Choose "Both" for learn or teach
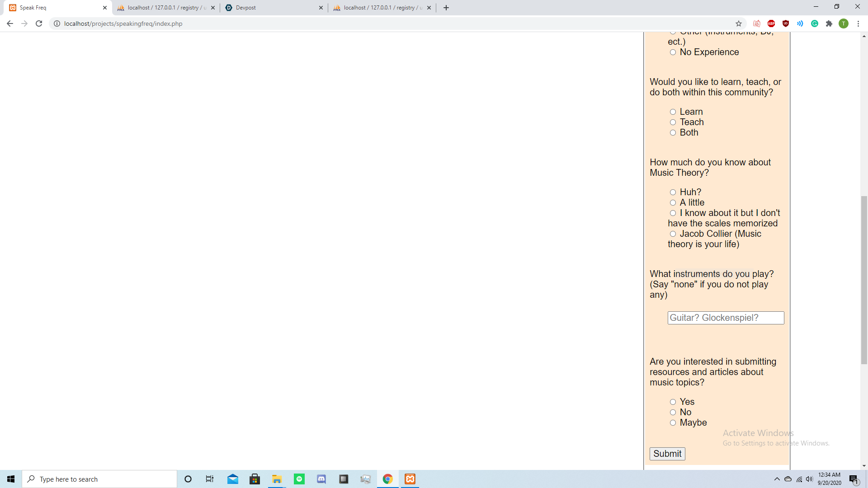This screenshot has height=488, width=868. pos(673,133)
